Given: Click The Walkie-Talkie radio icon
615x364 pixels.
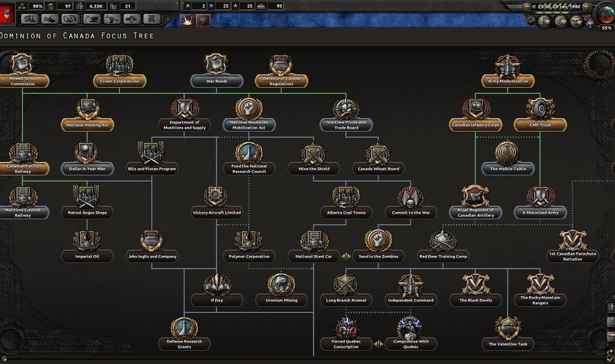Looking at the screenshot, I should point(508,152).
